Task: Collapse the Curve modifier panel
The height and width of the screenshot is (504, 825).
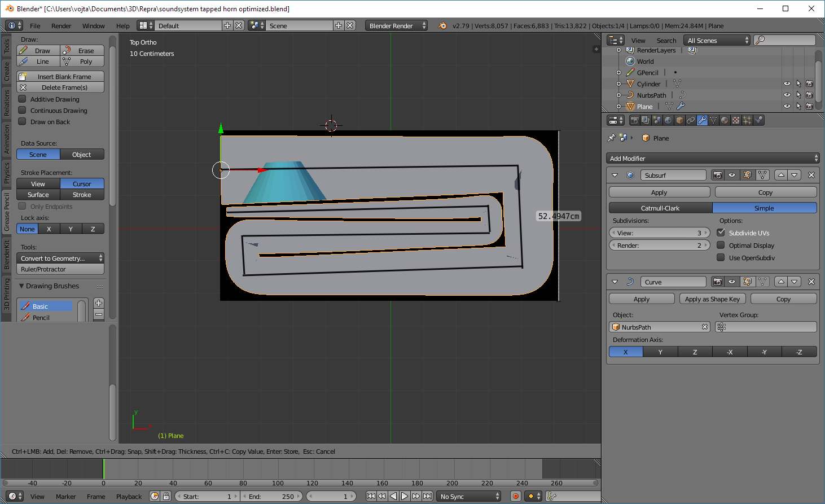Action: (615, 282)
